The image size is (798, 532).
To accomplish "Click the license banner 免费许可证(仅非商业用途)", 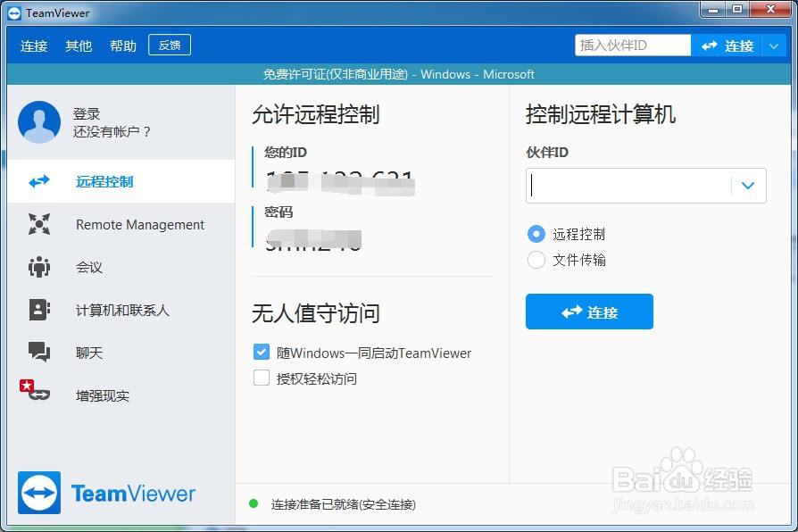I will point(336,74).
